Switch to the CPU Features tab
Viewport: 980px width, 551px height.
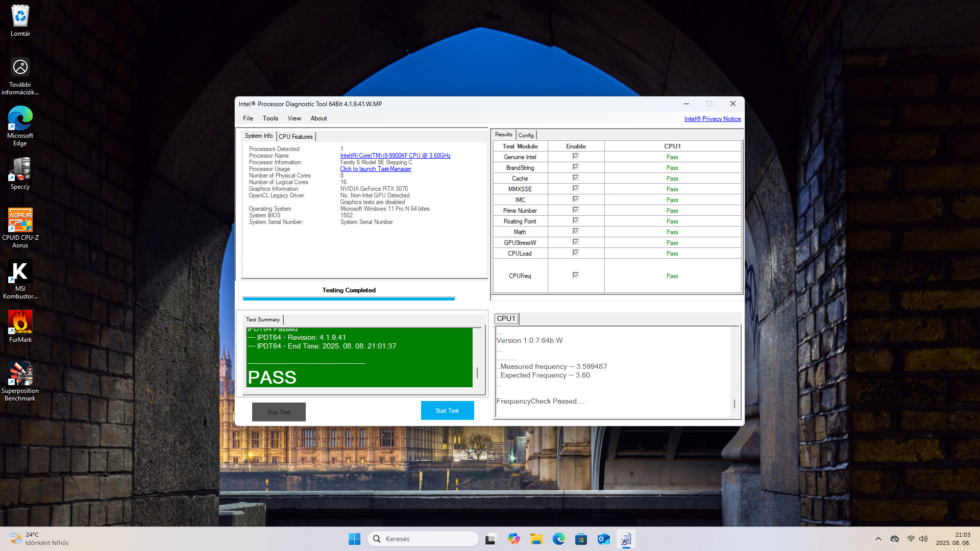pos(296,137)
